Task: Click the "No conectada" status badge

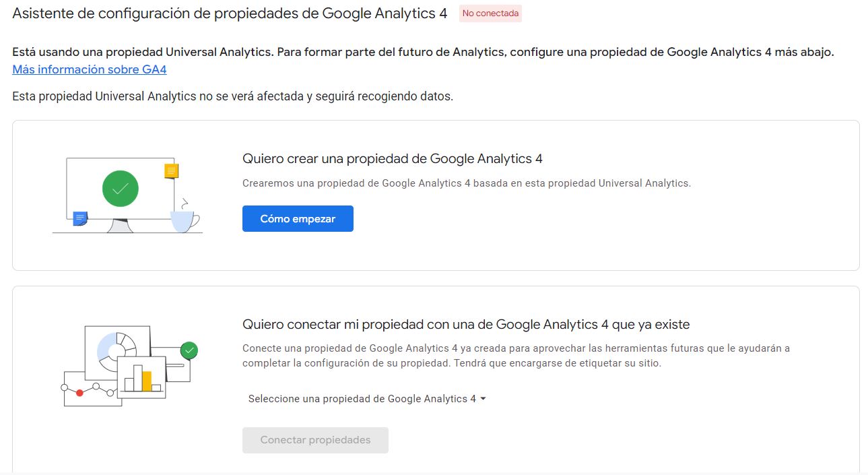Action: click(490, 13)
